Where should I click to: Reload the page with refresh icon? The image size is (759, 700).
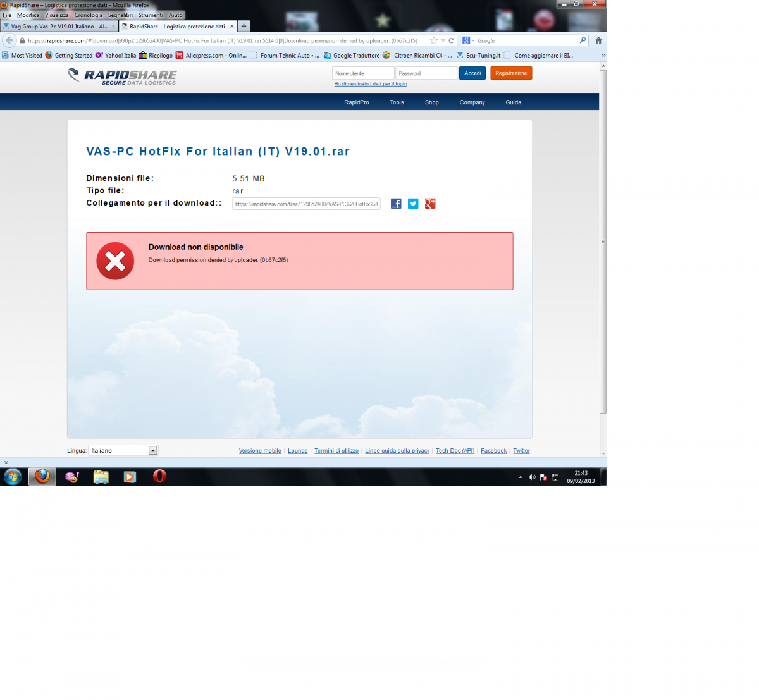pos(452,40)
